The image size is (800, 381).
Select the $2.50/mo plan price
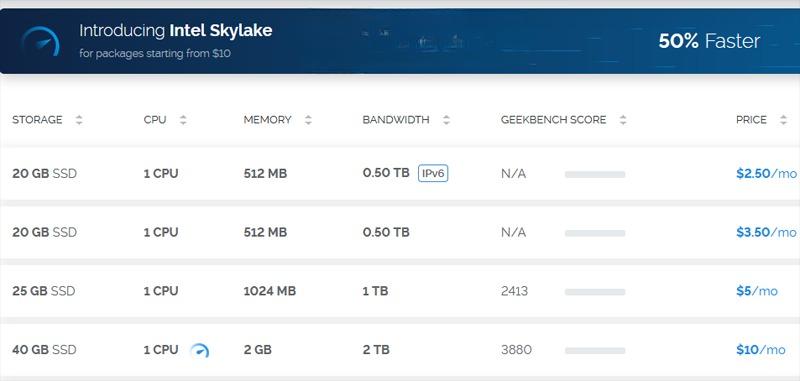click(766, 173)
